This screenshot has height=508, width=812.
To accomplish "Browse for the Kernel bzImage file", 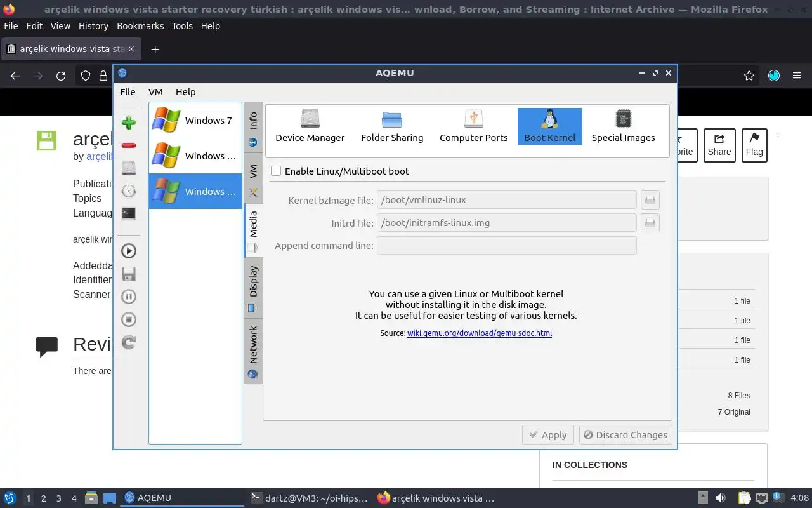I will click(x=650, y=200).
